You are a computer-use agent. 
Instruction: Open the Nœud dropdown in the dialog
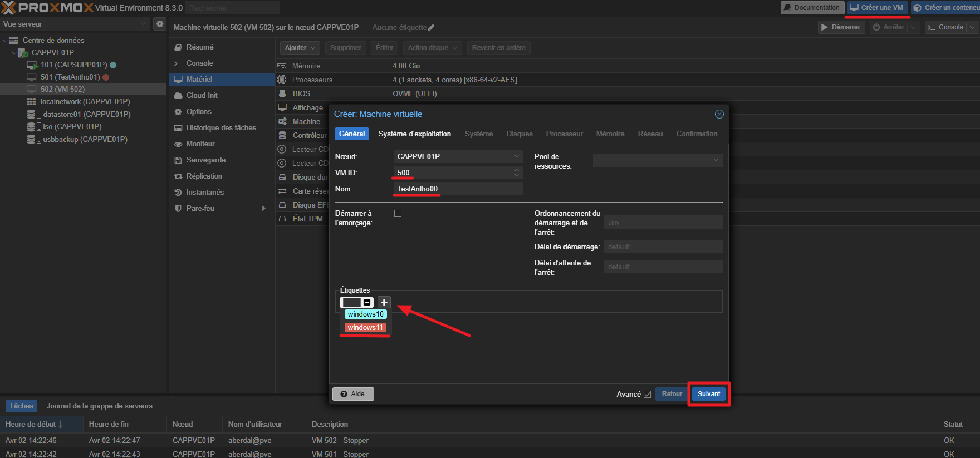(x=517, y=156)
